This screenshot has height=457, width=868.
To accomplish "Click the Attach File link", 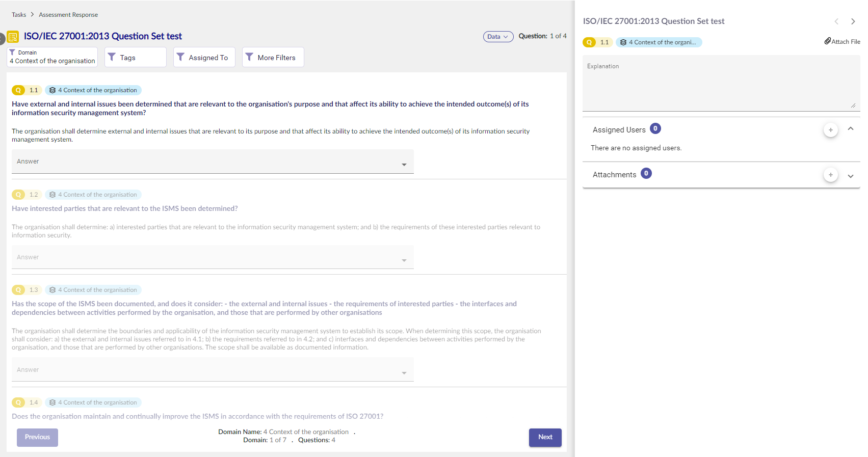I will 843,41.
